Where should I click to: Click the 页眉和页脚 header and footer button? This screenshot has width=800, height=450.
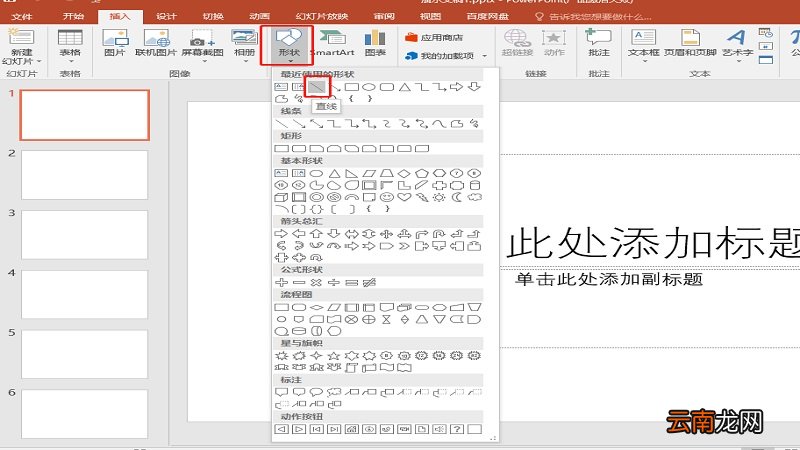pyautogui.click(x=690, y=43)
